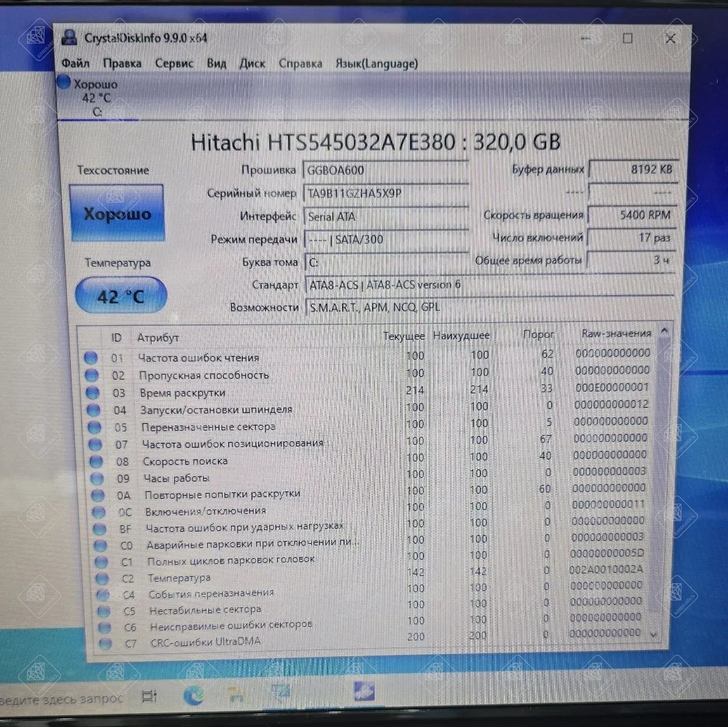Click the status circle for attribute C1
The image size is (728, 727).
tap(102, 562)
